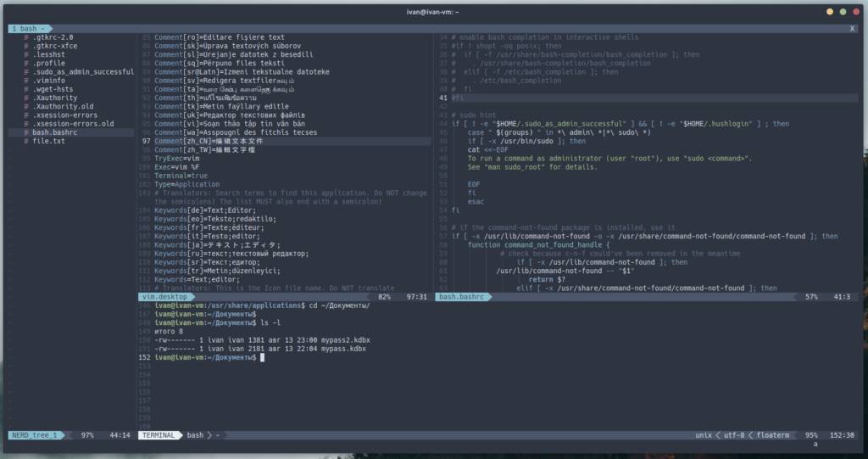Screen dimensions: 868x459
Task: Click the file icon beside .profile
Action: point(26,63)
